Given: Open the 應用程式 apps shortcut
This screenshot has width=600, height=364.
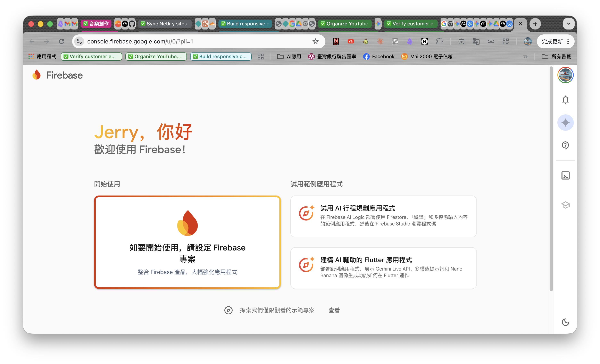Looking at the screenshot, I should pyautogui.click(x=42, y=57).
